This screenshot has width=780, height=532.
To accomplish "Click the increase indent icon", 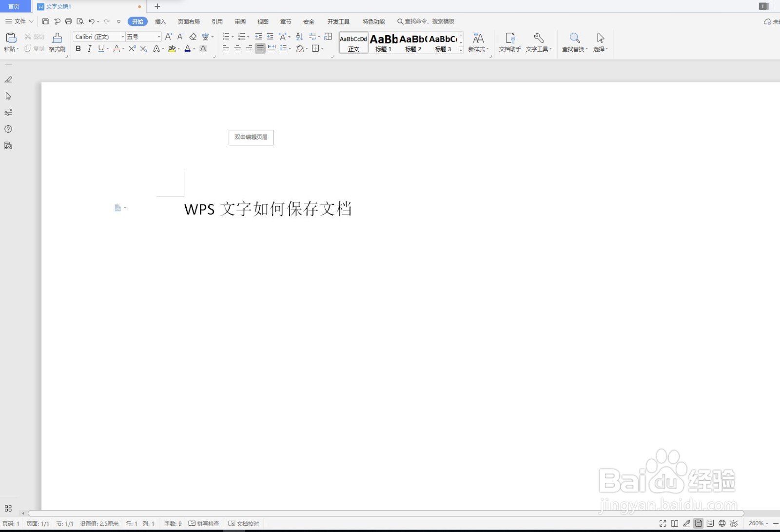I will point(270,37).
